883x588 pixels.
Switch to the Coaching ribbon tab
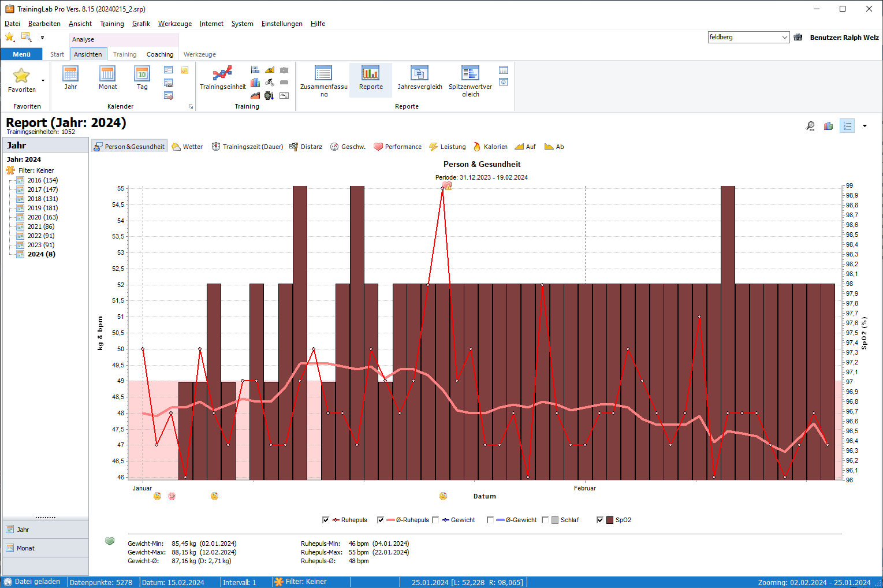point(160,54)
